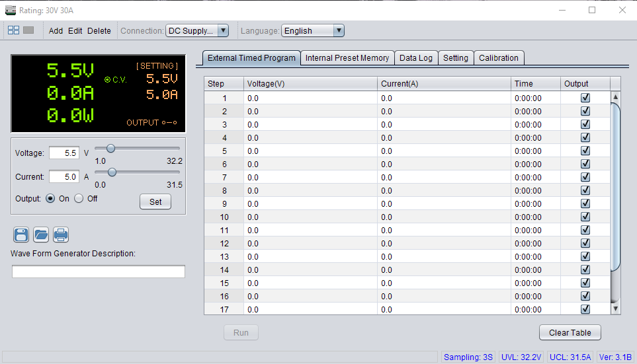This screenshot has width=637, height=364.
Task: Click the Clear Table button
Action: coord(570,332)
